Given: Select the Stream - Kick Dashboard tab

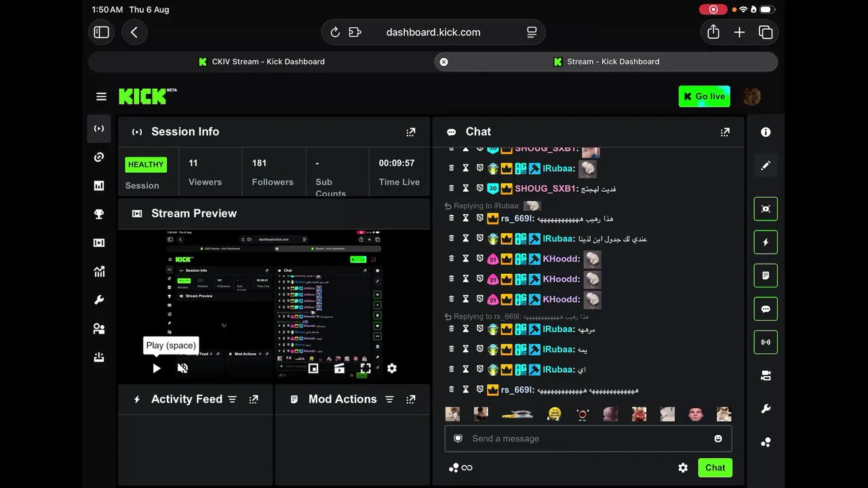Looking at the screenshot, I should [x=606, y=62].
